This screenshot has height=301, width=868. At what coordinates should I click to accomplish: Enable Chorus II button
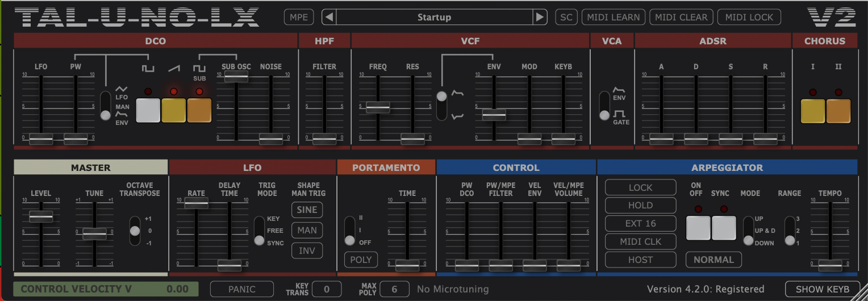coord(838,111)
